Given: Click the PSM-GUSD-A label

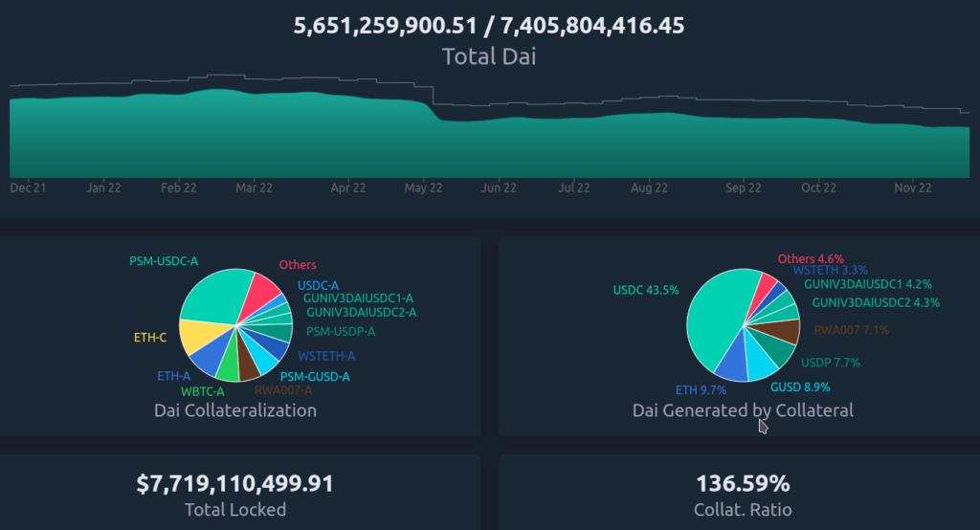Looking at the screenshot, I should tap(315, 377).
